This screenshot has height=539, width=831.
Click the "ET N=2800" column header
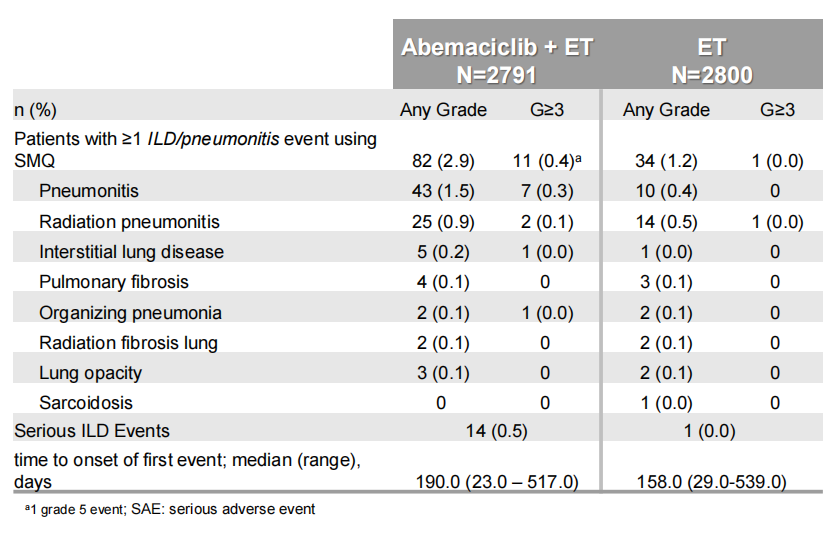(712, 60)
